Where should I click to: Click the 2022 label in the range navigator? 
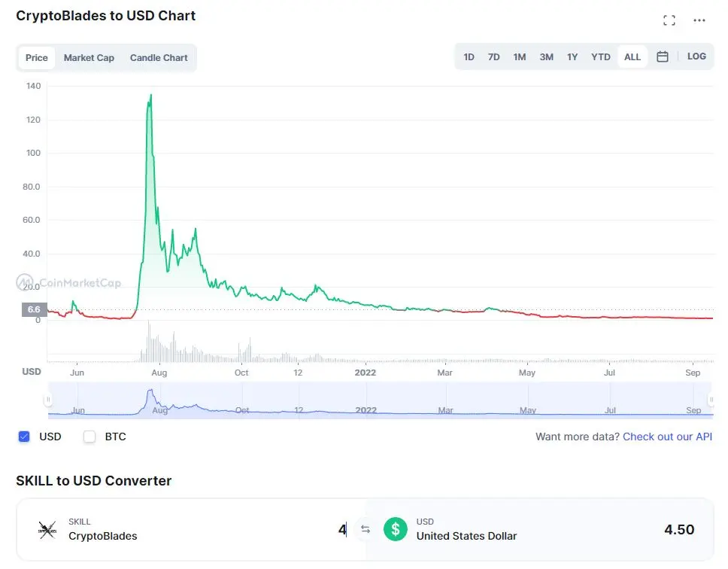[366, 410]
